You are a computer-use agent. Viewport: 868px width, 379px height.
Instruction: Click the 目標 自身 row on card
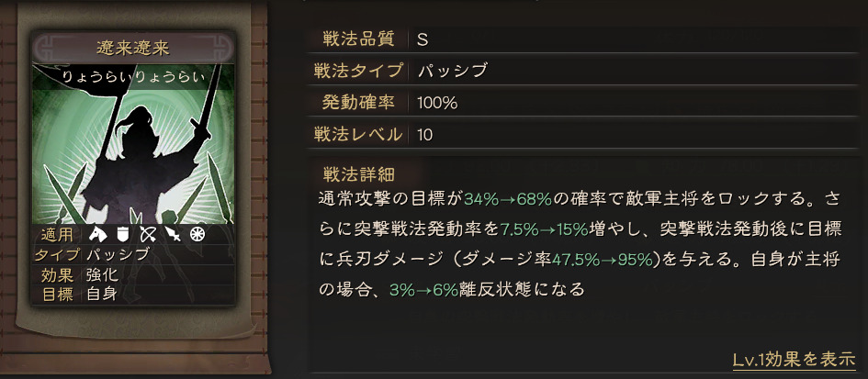pos(133,294)
